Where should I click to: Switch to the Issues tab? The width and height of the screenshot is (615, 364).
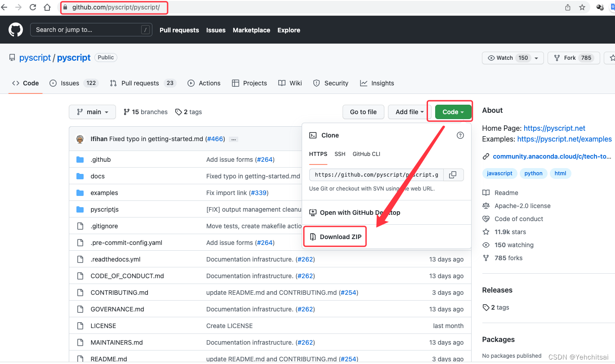pos(74,83)
